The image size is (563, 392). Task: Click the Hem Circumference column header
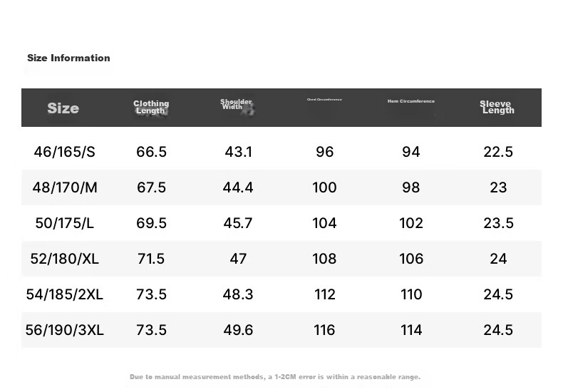411,101
